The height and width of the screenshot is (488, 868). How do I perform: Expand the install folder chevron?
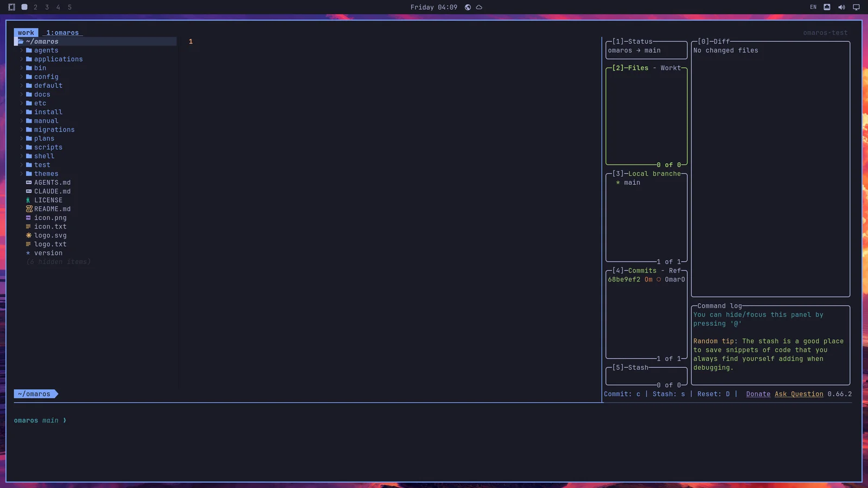pyautogui.click(x=22, y=112)
